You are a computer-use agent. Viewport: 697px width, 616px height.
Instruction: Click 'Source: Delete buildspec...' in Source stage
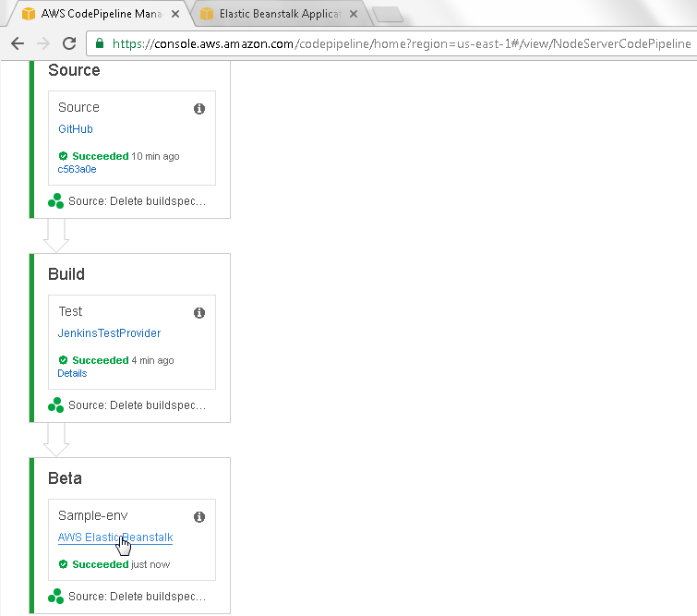tap(137, 201)
